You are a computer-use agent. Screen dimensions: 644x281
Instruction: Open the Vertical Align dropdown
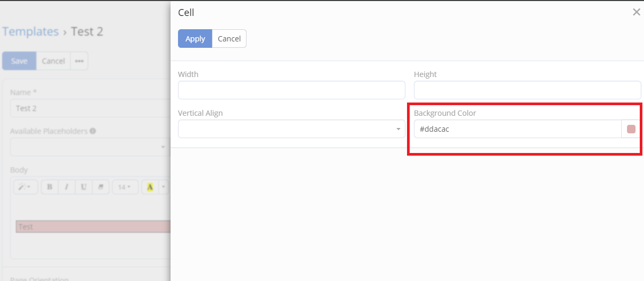pos(291,129)
